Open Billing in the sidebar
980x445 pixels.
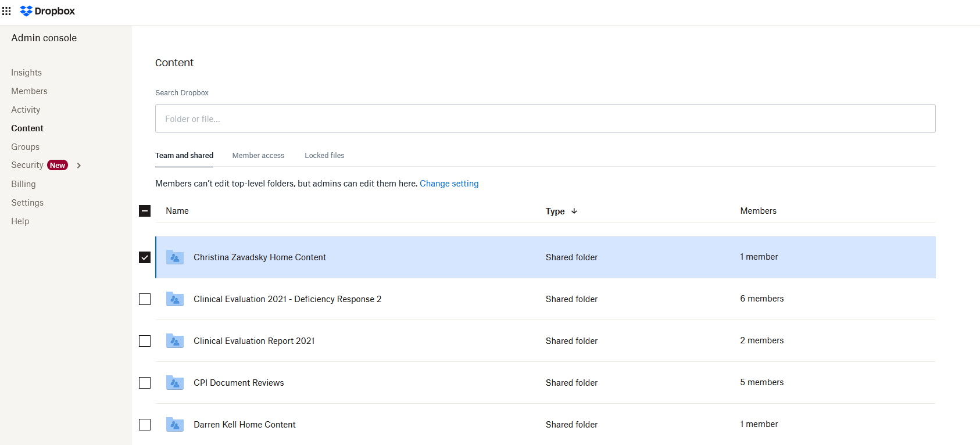(x=23, y=184)
